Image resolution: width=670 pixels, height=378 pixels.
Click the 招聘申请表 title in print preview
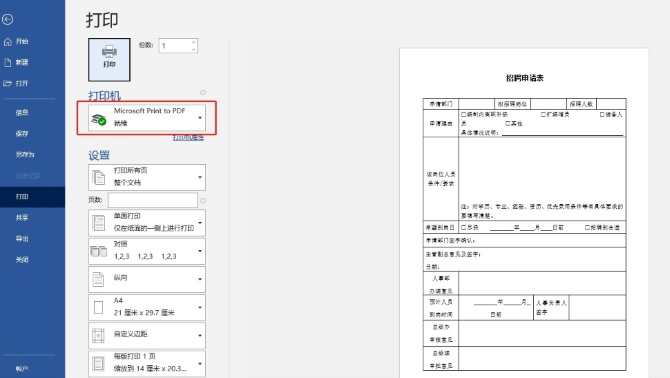524,78
